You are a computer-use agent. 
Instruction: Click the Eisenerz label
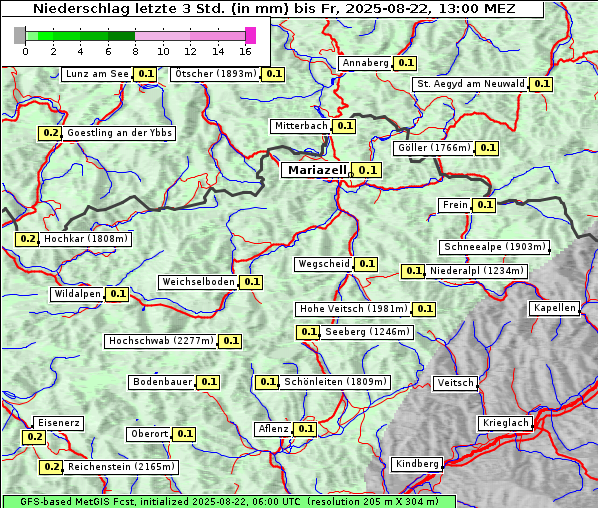pyautogui.click(x=58, y=423)
